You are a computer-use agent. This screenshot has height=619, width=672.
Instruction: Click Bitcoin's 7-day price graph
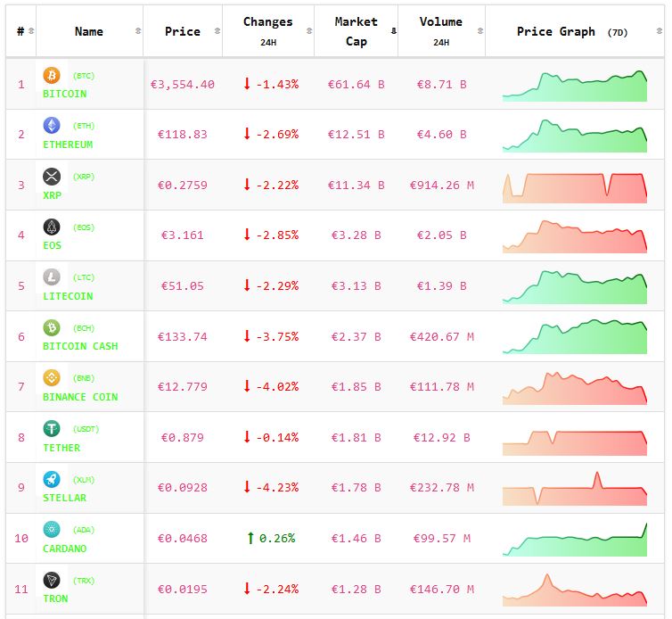574,85
